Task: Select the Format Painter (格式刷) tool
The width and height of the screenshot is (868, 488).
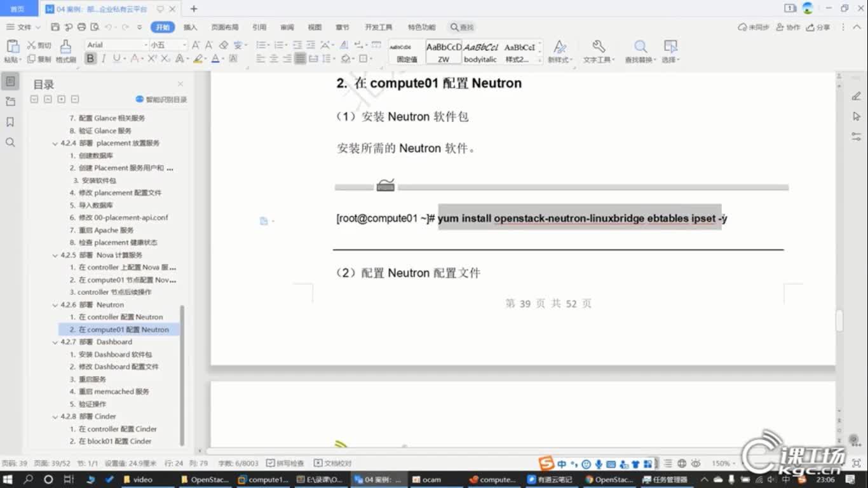Action: tap(65, 50)
